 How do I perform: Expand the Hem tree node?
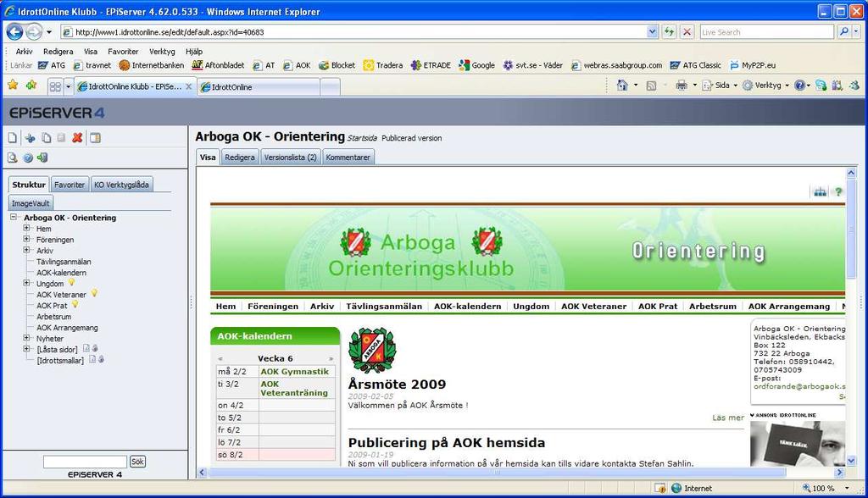[26, 228]
